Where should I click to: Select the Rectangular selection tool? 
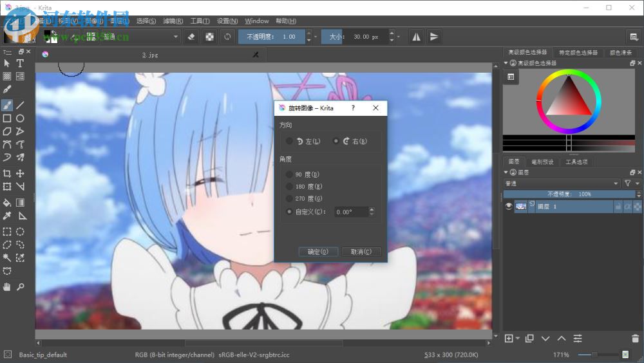click(7, 232)
